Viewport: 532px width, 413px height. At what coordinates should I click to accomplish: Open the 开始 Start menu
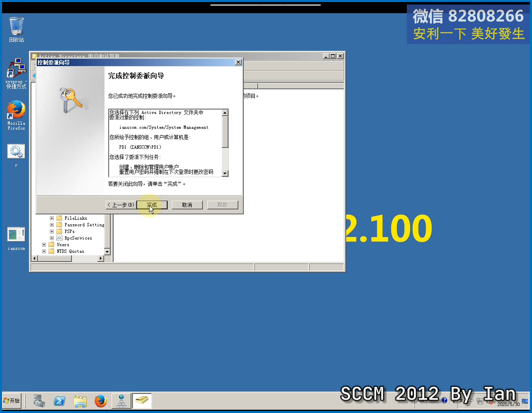tap(12, 401)
